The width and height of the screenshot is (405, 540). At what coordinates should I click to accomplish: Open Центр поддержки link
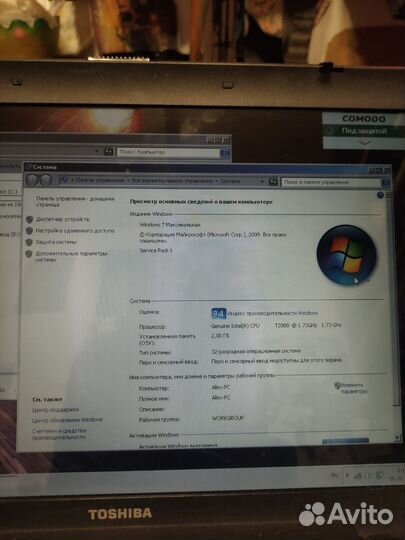click(55, 410)
